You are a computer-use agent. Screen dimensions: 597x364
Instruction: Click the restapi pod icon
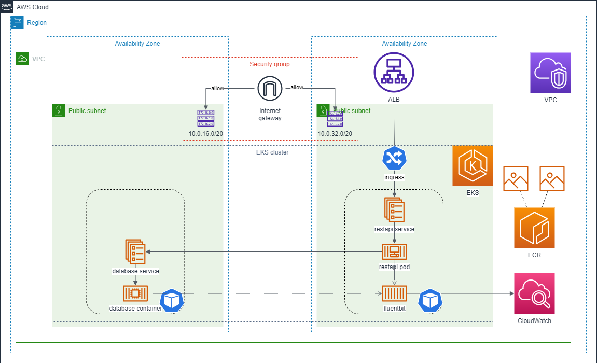pos(394,253)
